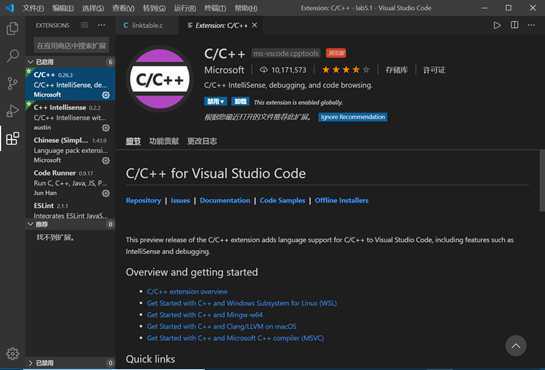Viewport: 545px width, 370px height.
Task: Open Get Started with Microsoft C++ compiler link
Action: pyautogui.click(x=235, y=338)
